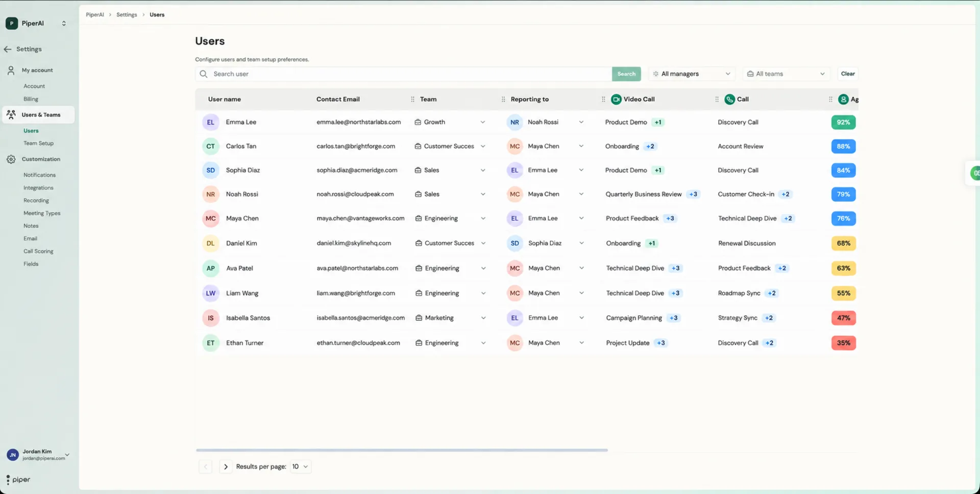980x494 pixels.
Task: Click the drag handle beside Video Call column
Action: (603, 99)
